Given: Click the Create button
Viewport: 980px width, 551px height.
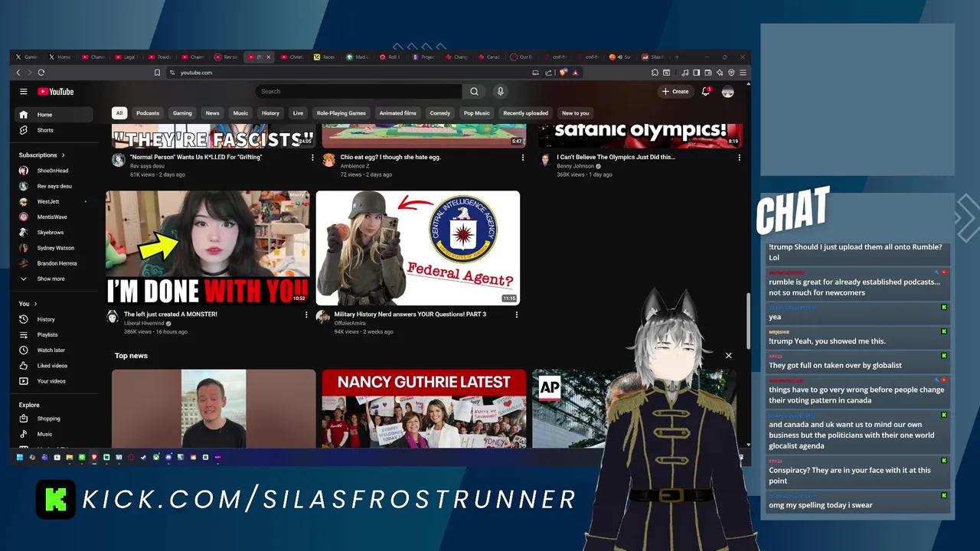Looking at the screenshot, I should [675, 91].
